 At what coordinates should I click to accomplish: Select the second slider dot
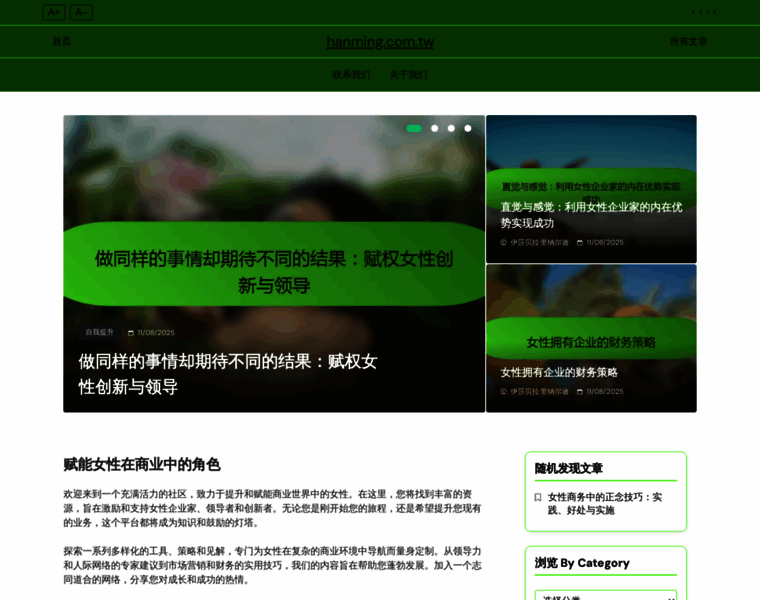pos(435,128)
